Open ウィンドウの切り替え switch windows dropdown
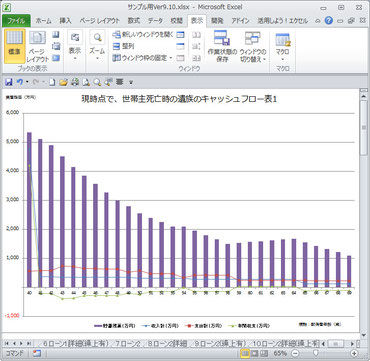Screen dimensions: 370x361 tap(253, 46)
